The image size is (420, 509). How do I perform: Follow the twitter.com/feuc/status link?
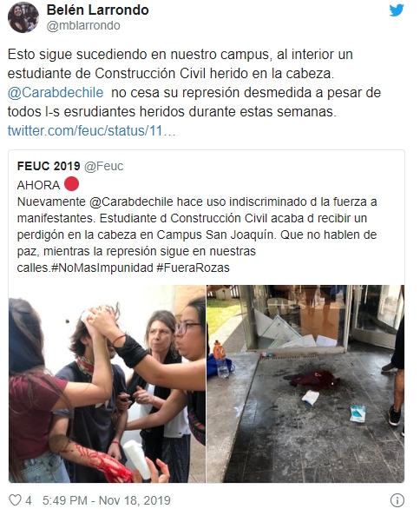(91, 131)
